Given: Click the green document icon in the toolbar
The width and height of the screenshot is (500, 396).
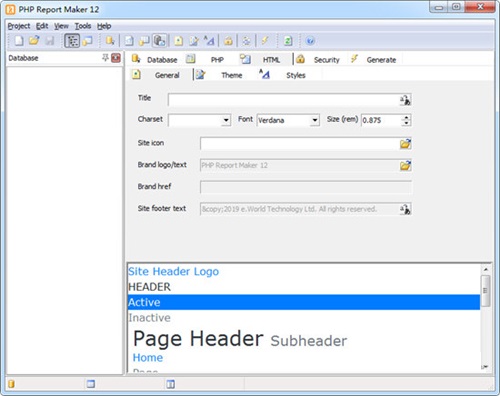Looking at the screenshot, I should click(288, 41).
